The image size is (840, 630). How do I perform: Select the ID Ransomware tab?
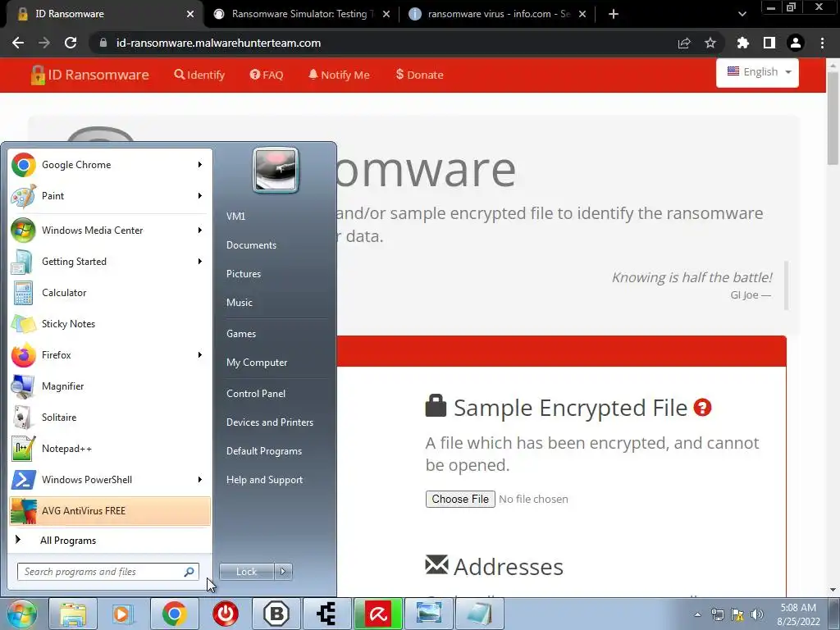(x=102, y=14)
